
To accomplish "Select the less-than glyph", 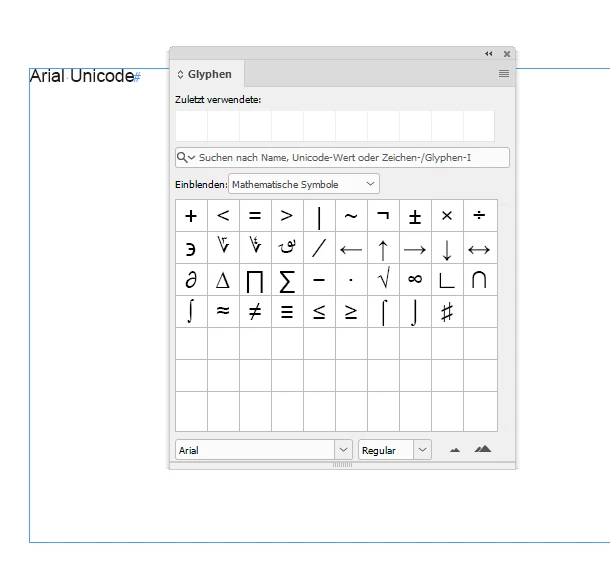I will pyautogui.click(x=223, y=216).
